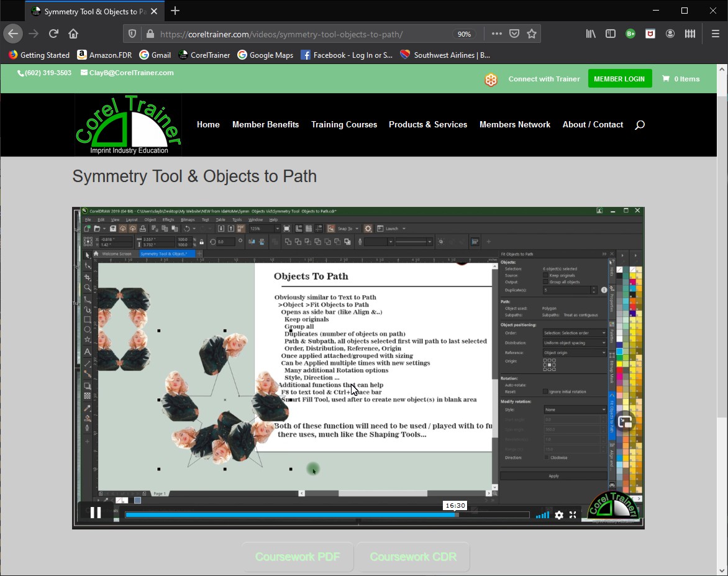Show site security padlock info
728x576 pixels.
click(150, 34)
